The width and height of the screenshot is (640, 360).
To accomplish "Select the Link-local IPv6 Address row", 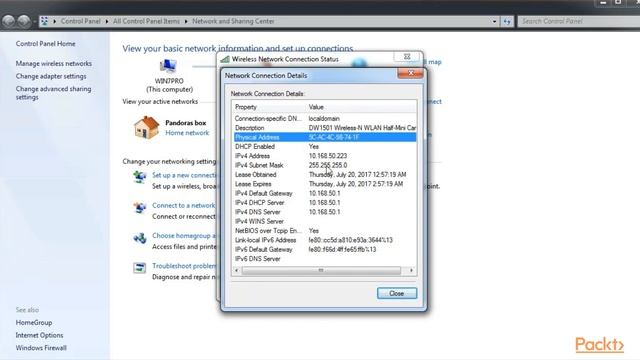I will [325, 240].
